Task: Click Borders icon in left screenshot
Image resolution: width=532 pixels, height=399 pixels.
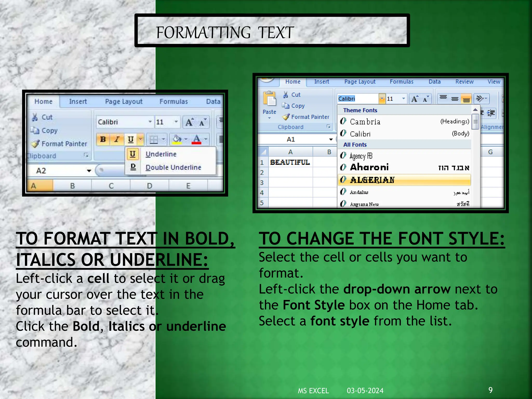Action: point(154,139)
